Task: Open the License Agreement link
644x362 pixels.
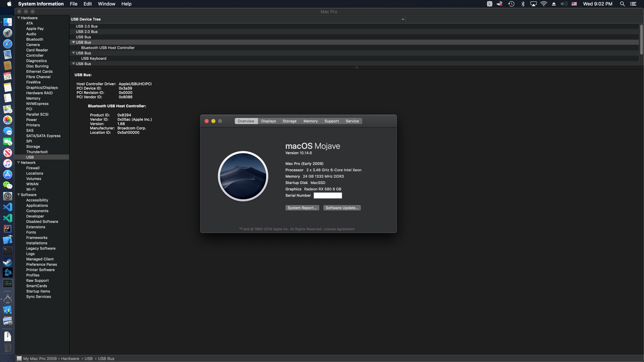Action: [339, 229]
